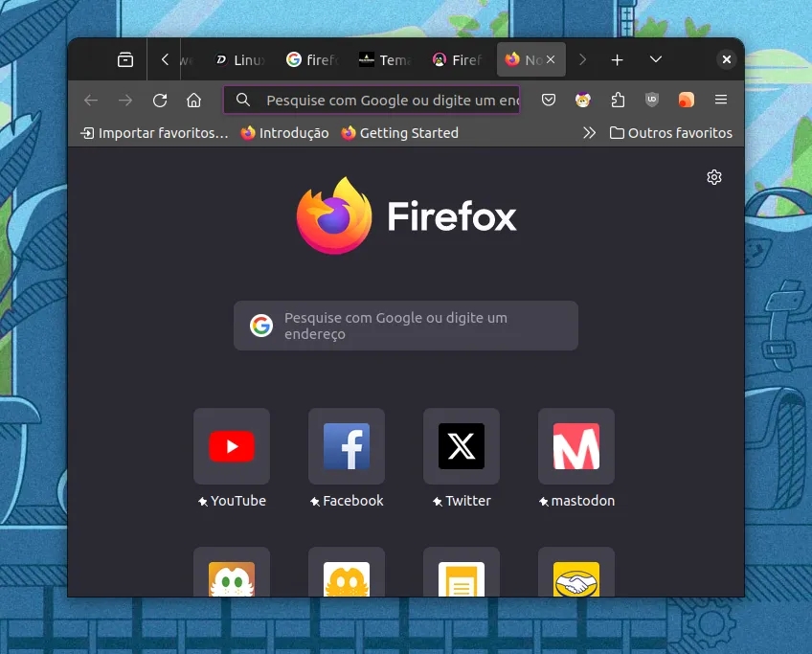Show more bookmarks with double chevron
Screen dimensions: 812x654
click(589, 133)
